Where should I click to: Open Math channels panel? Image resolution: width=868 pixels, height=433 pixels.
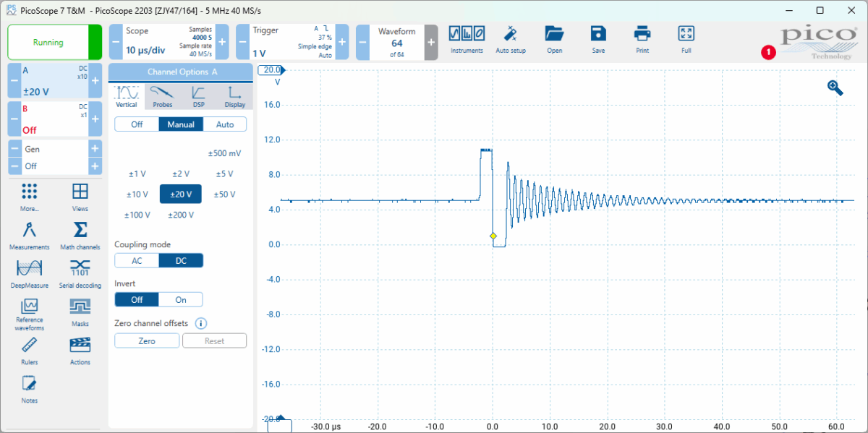pyautogui.click(x=80, y=236)
